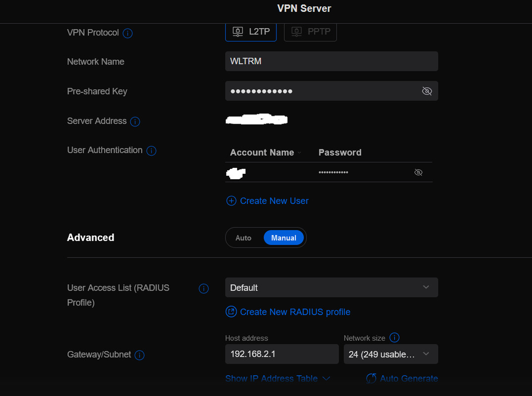Click Create New RADIUS profile link
The width and height of the screenshot is (532, 396).
pyautogui.click(x=295, y=312)
